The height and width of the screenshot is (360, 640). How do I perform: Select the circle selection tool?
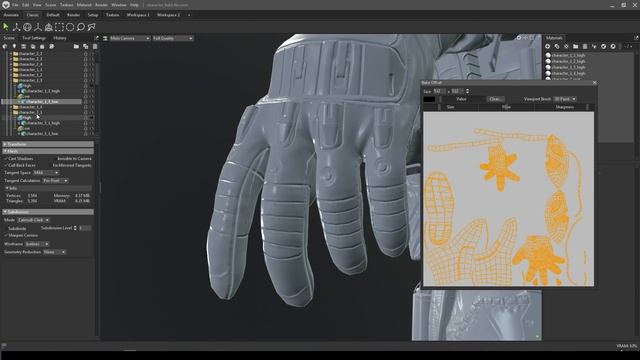click(70, 27)
